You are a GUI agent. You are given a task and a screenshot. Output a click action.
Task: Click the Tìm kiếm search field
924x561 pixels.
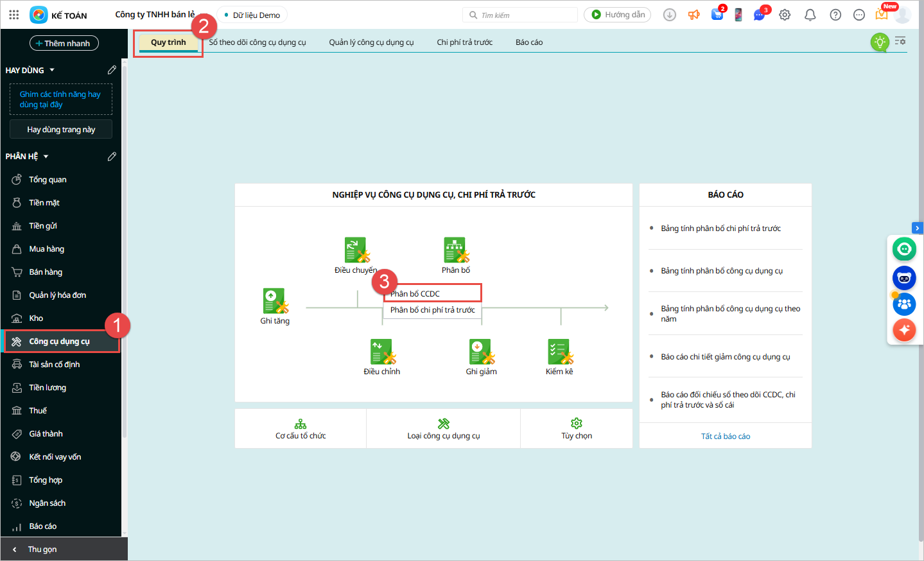[x=520, y=15]
